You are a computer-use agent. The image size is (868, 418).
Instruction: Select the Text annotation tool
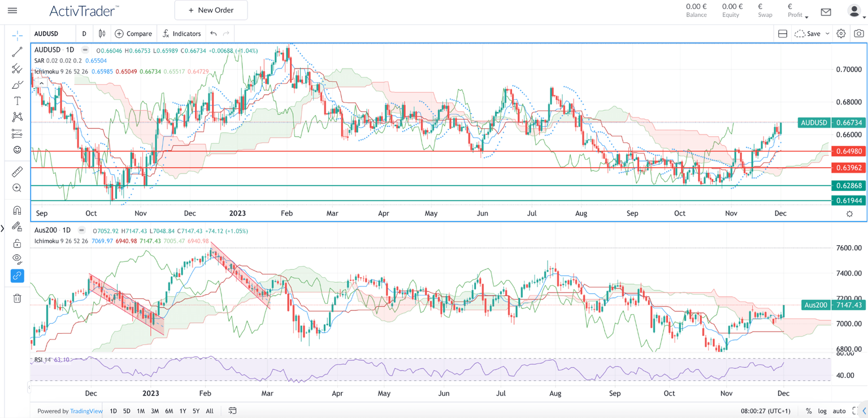point(17,101)
